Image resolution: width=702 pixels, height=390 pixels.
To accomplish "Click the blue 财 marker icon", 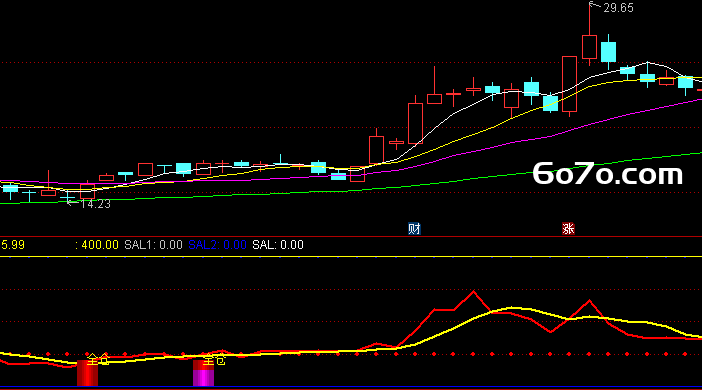I will click(x=414, y=229).
